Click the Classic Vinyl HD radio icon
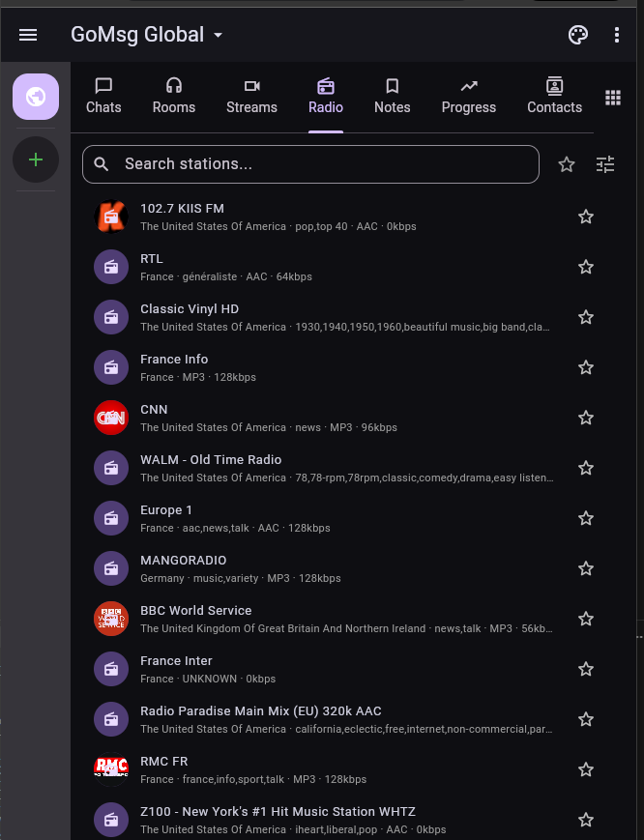The image size is (644, 840). point(111,317)
